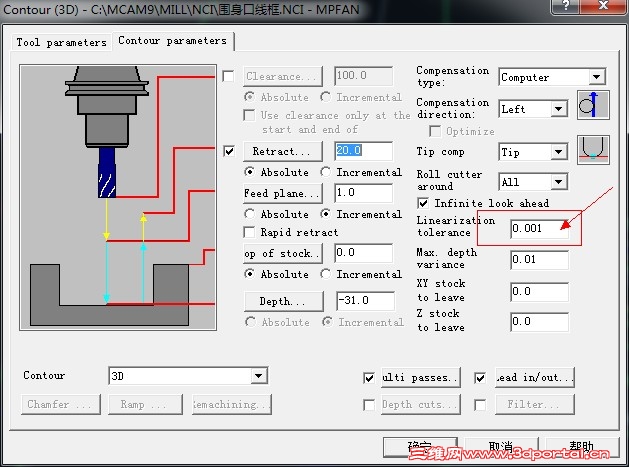Toggle the Multi passes checkbox
The height and width of the screenshot is (467, 629).
[x=369, y=378]
